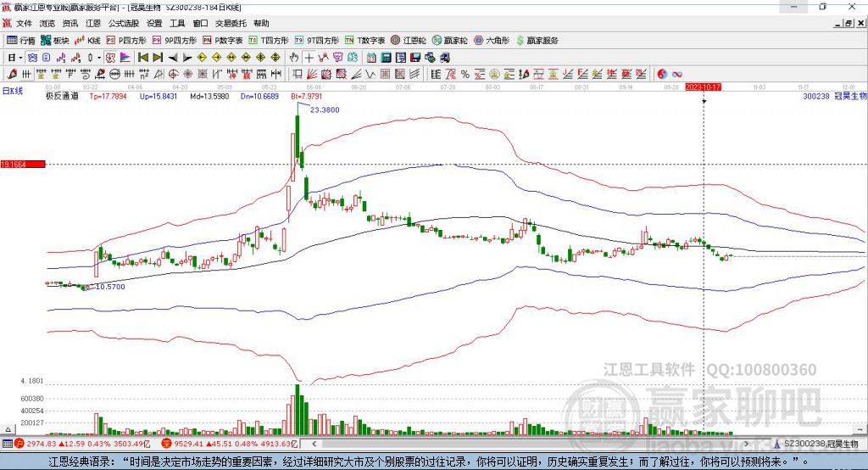This screenshot has height=470, width=868.
Task: Click the save floppy disk icon
Action: point(415,58)
